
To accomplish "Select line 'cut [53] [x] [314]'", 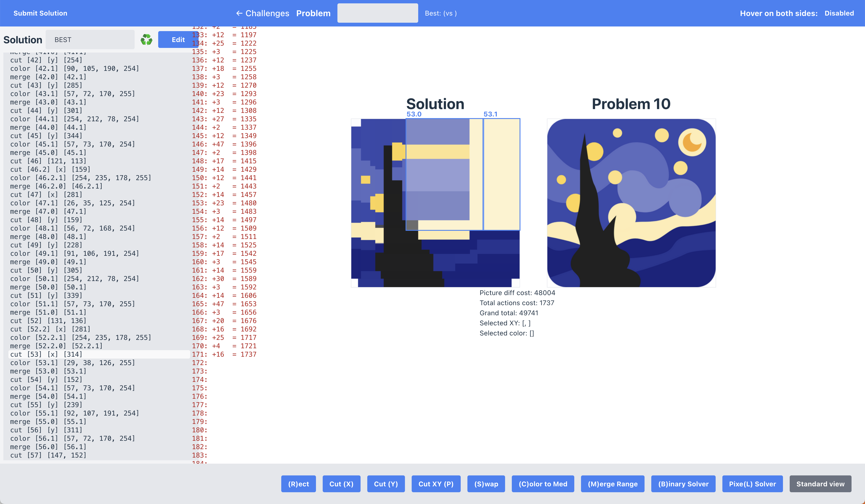I will (99, 354).
